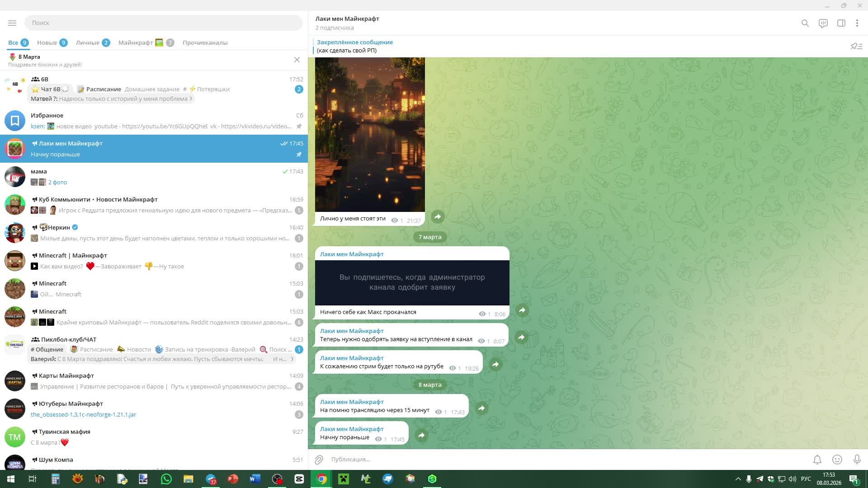Expand the Пиклбол-клуб topic preview chevron
868x488 pixels.
click(x=292, y=359)
